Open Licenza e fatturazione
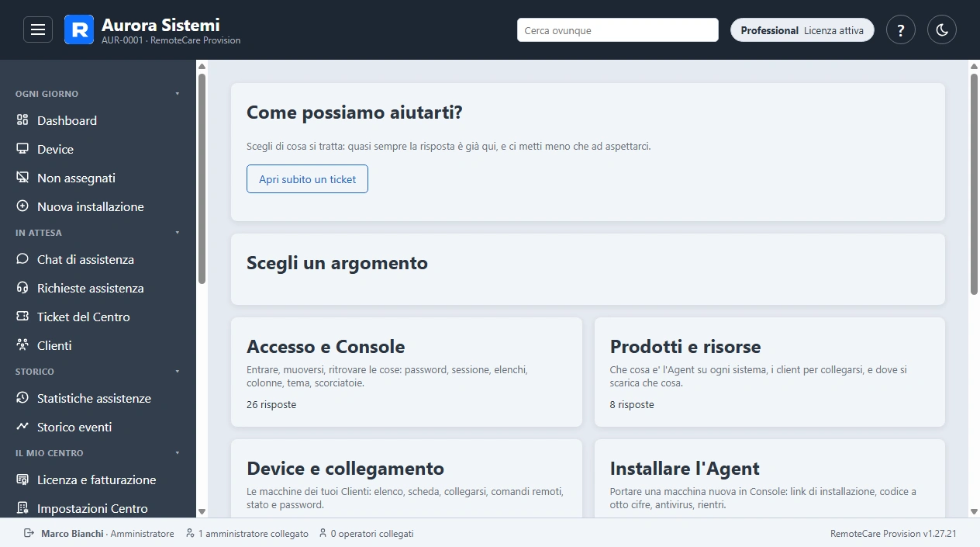 (x=98, y=479)
